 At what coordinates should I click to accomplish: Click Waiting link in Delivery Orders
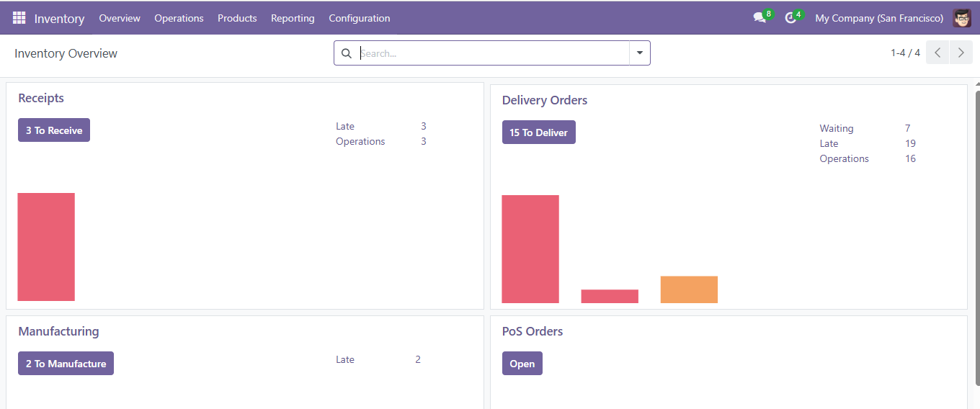(x=836, y=128)
